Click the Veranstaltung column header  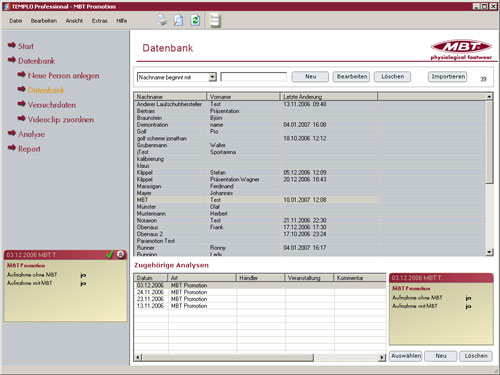309,278
